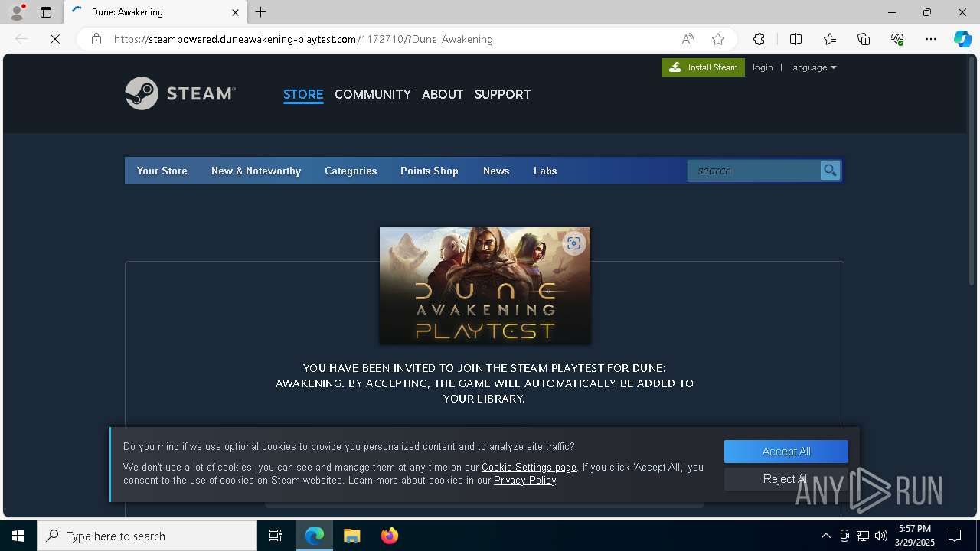The image size is (980, 551).
Task: Click the Edge profile avatar icon
Action: 17,12
